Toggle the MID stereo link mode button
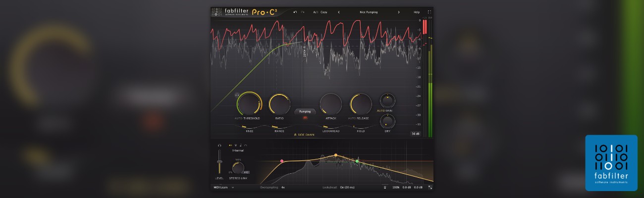This screenshot has height=198, width=644. pyautogui.click(x=247, y=172)
